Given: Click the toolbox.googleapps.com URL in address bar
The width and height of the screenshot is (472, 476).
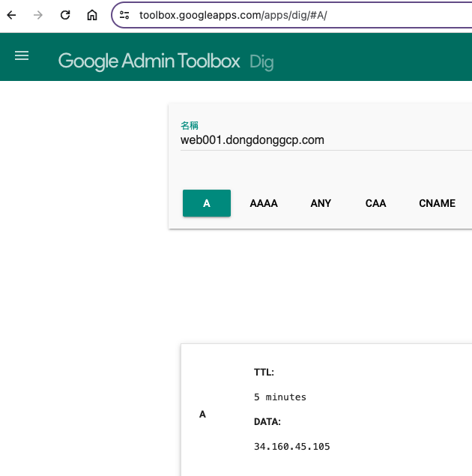Looking at the screenshot, I should [233, 15].
